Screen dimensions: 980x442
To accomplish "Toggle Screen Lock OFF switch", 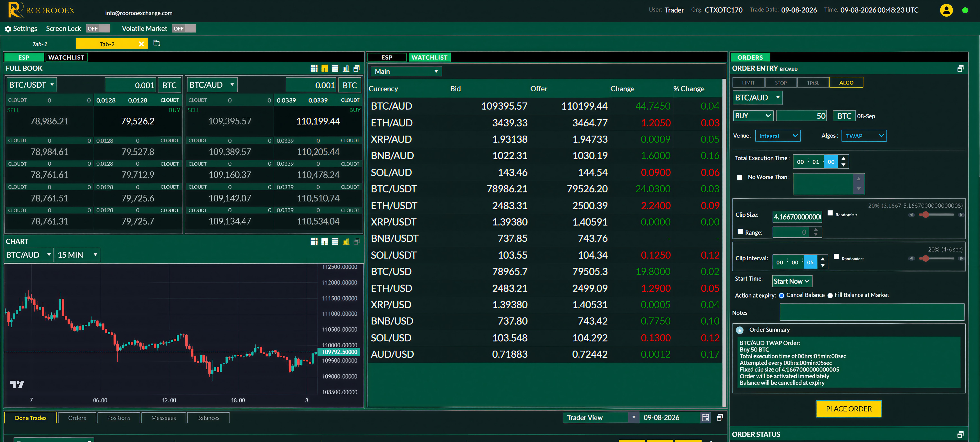I will pyautogui.click(x=98, y=29).
